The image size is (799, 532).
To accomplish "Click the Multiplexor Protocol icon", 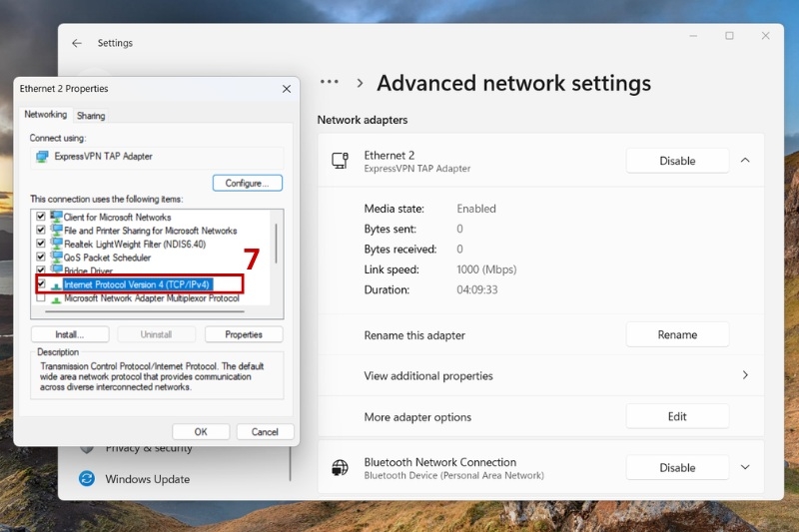I will click(x=56, y=298).
